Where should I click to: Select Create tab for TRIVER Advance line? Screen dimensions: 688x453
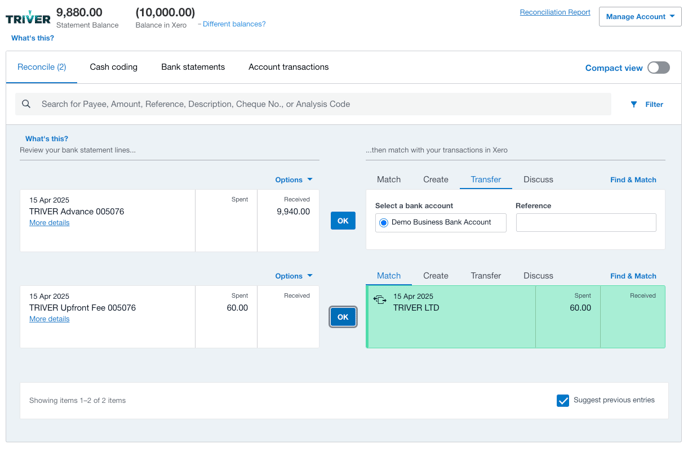(436, 179)
